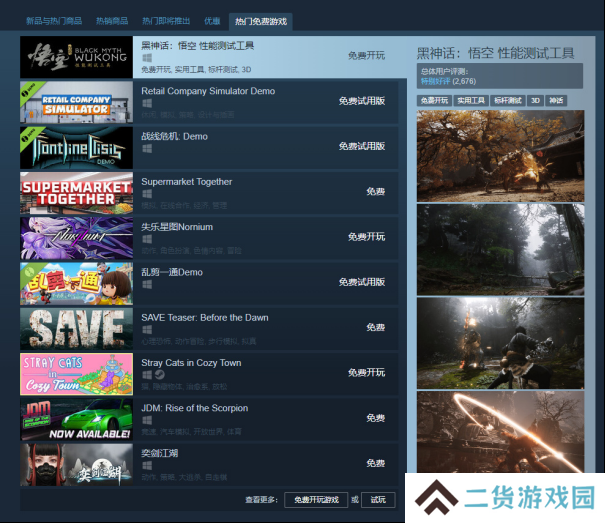Open the Retail Company Simulator capsule image
The width and height of the screenshot is (605, 523).
coord(76,102)
